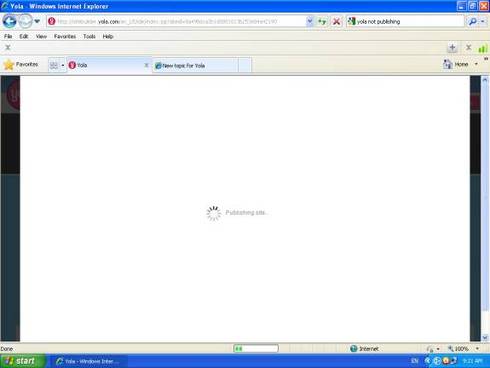Show more command bar items chevron
The height and width of the screenshot is (368, 490).
click(x=486, y=59)
